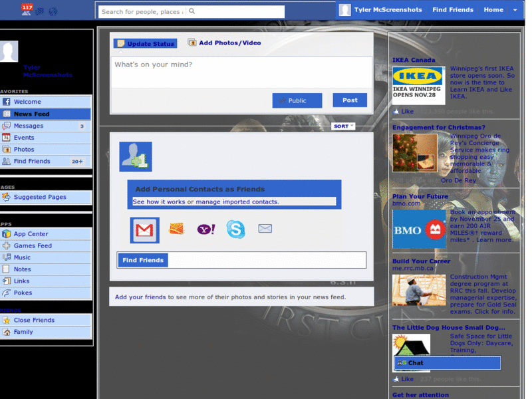Image resolution: width=532 pixels, height=399 pixels.
Task: Open Tyler McScreenshots profile in top bar
Action: [x=388, y=10]
